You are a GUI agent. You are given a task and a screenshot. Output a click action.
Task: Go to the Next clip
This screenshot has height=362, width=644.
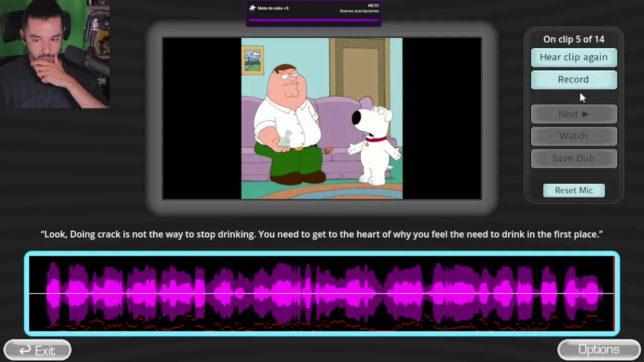pos(574,114)
